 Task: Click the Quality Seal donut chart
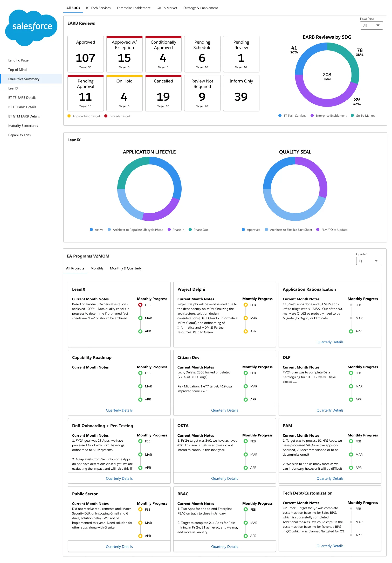[x=295, y=189]
